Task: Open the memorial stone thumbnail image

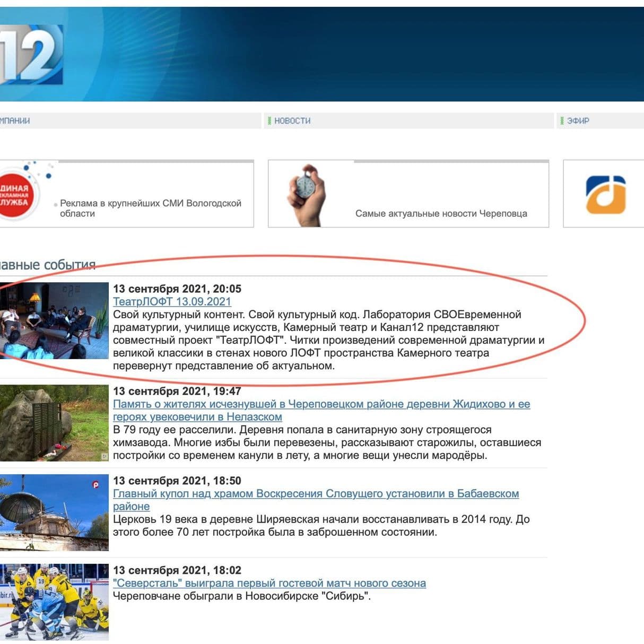Action: (x=54, y=423)
